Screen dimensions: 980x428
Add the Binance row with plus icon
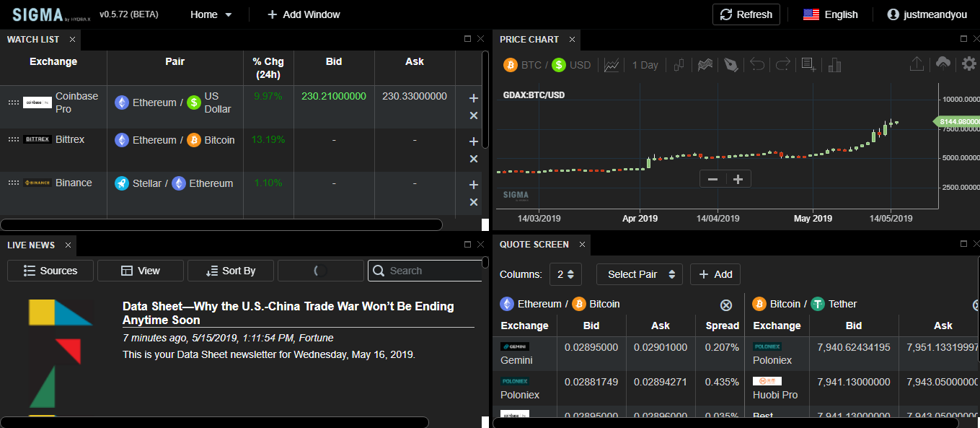(474, 185)
